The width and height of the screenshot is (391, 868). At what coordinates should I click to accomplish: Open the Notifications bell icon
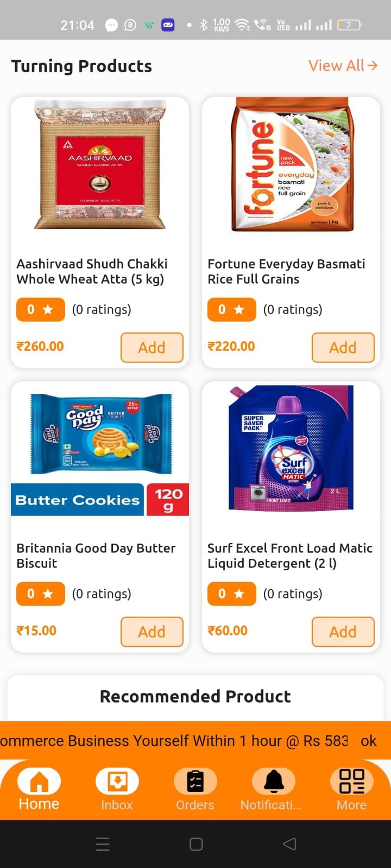point(274,781)
